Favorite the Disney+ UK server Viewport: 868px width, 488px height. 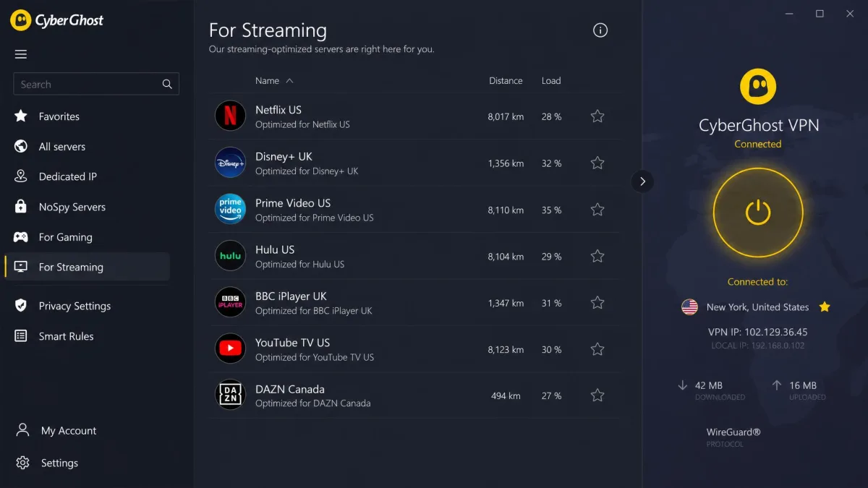click(597, 163)
